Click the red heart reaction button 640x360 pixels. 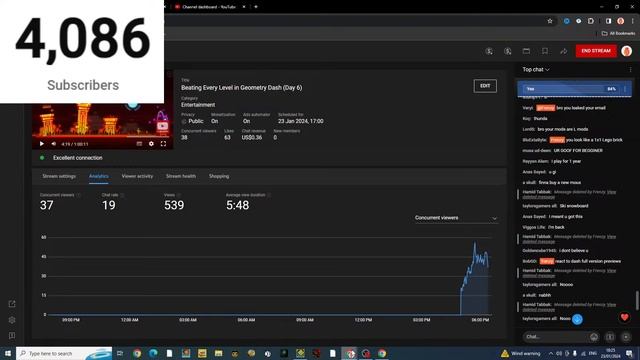624,317
